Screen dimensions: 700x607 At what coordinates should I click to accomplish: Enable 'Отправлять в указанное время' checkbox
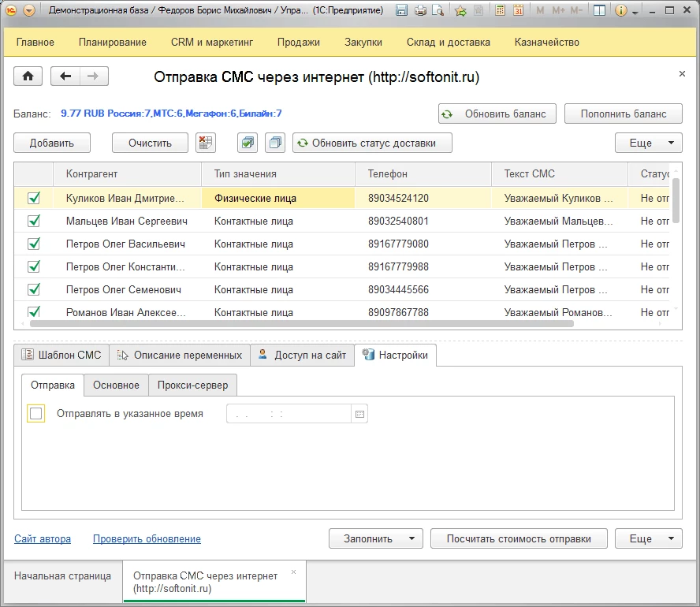(x=35, y=414)
